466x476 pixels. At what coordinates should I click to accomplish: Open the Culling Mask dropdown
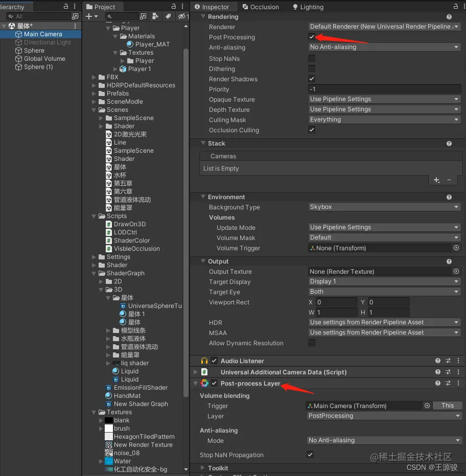384,120
